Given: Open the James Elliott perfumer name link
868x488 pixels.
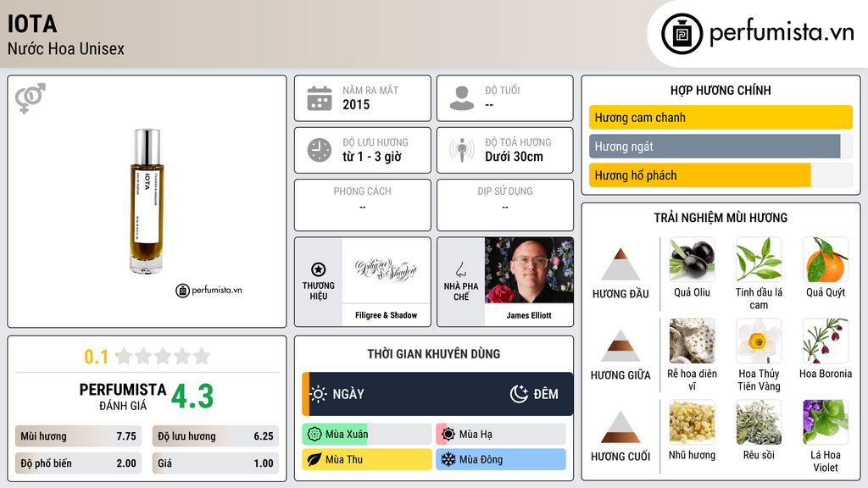Looking at the screenshot, I should 529,315.
